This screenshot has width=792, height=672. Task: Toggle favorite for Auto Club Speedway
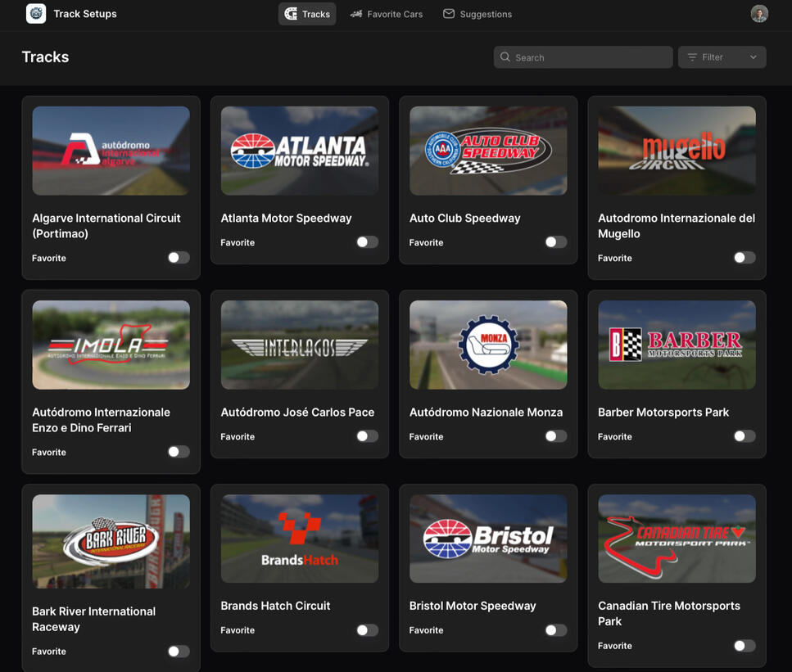[556, 241]
